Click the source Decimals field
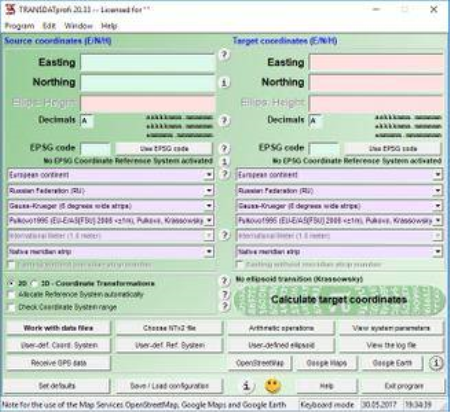The width and height of the screenshot is (450, 412). click(87, 121)
